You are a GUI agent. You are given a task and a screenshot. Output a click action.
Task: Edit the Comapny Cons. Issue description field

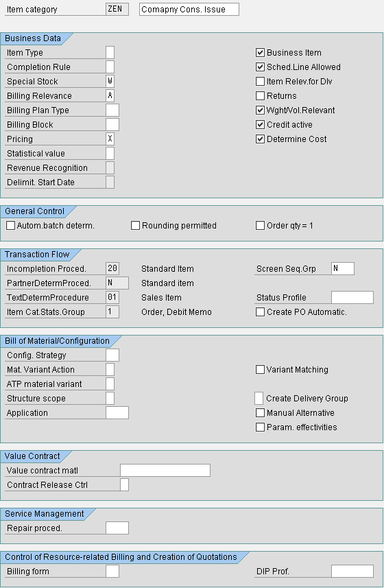[189, 10]
